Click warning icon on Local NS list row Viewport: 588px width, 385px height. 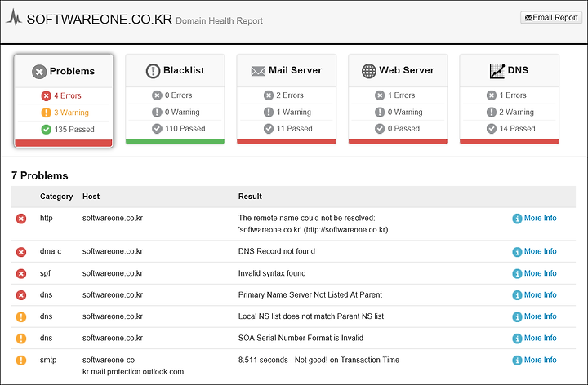[x=21, y=316]
